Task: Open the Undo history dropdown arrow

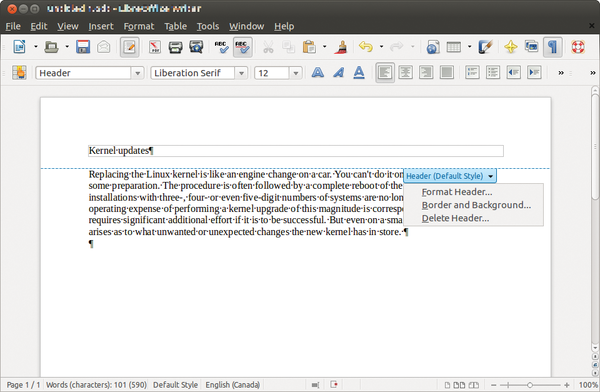Action: point(382,47)
